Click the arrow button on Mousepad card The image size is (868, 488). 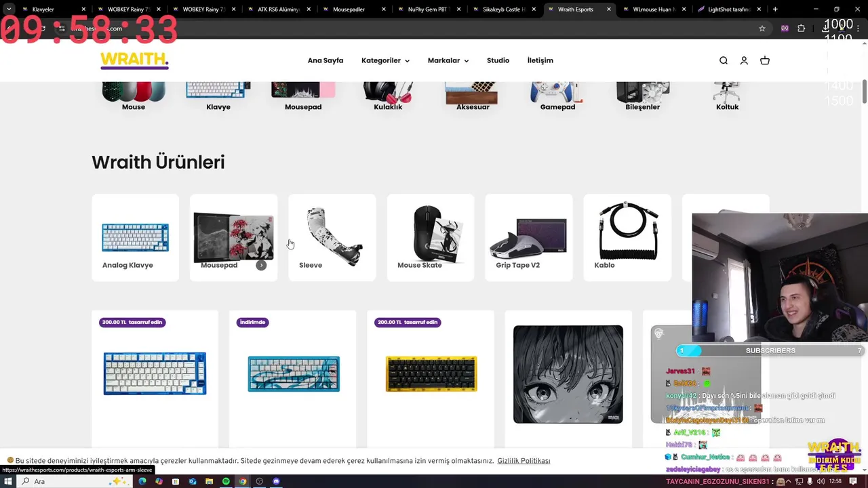point(261,265)
